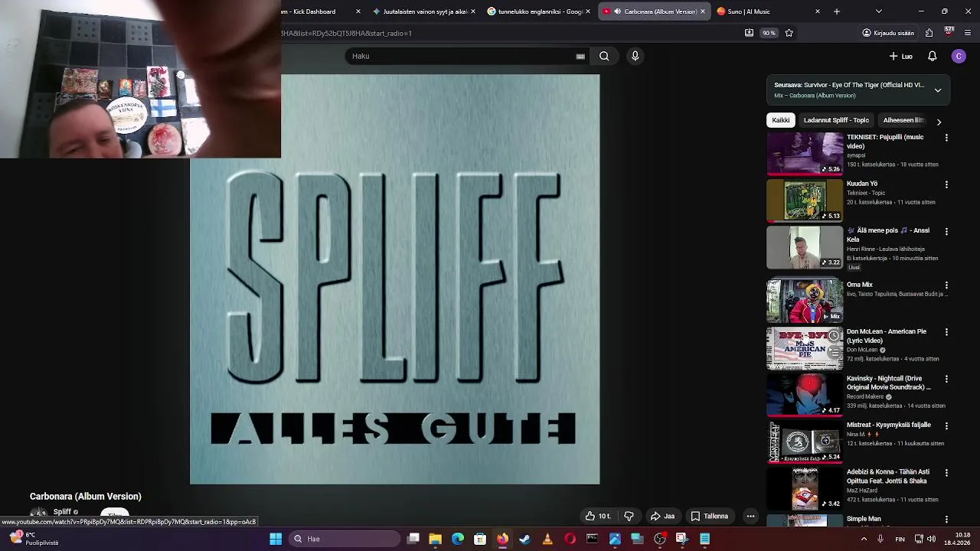Dislike the video with the thumbs-down icon

[629, 516]
